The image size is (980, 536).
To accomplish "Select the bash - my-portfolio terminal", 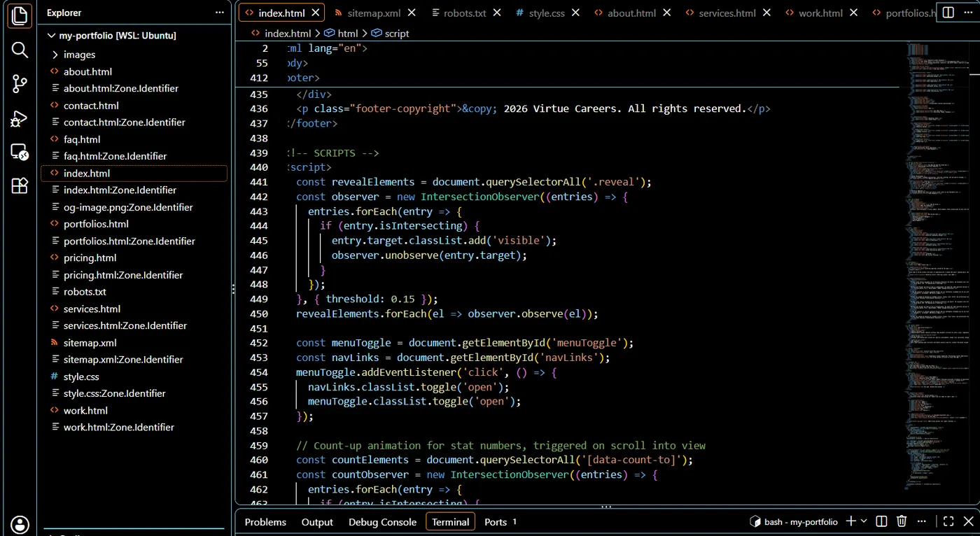I will [x=794, y=521].
